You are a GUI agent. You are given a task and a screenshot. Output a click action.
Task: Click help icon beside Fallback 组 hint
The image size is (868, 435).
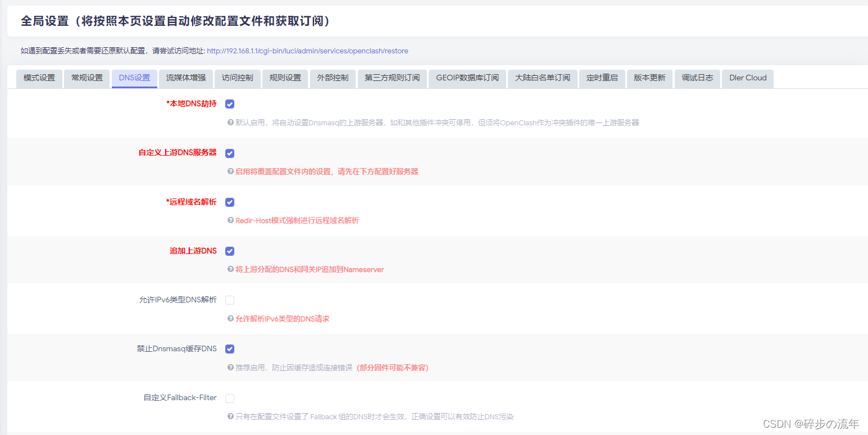[230, 416]
